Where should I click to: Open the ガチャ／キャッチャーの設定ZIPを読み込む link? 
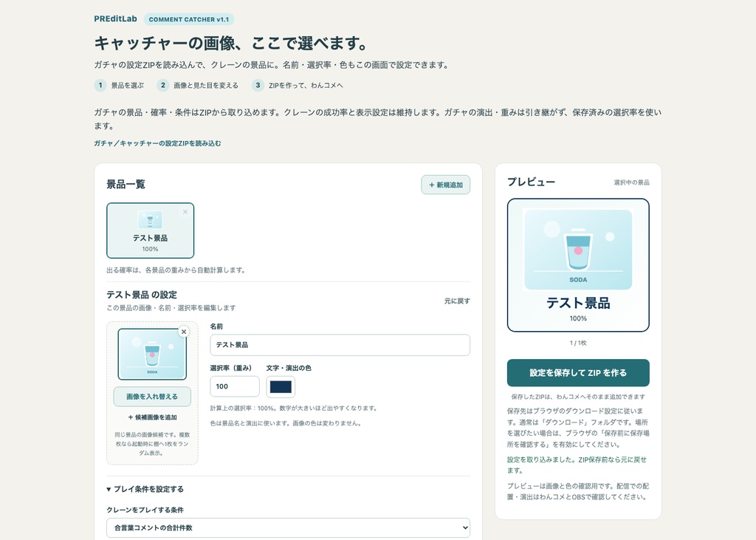[158, 143]
